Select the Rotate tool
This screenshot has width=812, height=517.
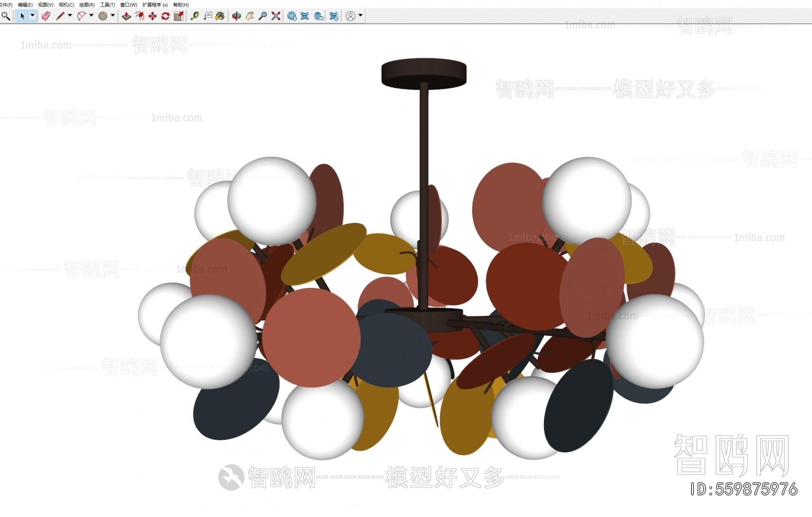[165, 16]
